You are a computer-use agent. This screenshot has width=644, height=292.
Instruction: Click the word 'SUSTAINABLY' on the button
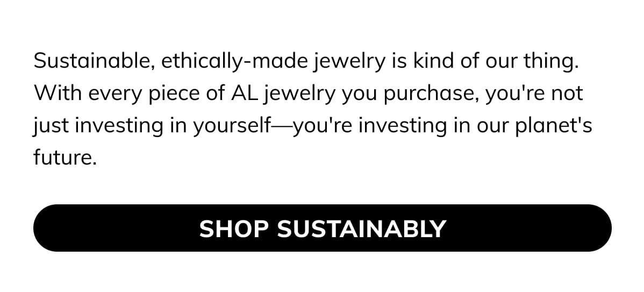click(361, 229)
